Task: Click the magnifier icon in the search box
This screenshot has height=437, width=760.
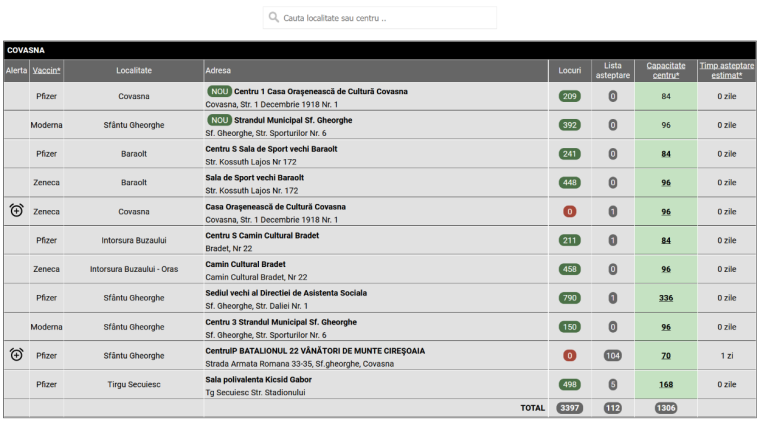Action: point(275,18)
